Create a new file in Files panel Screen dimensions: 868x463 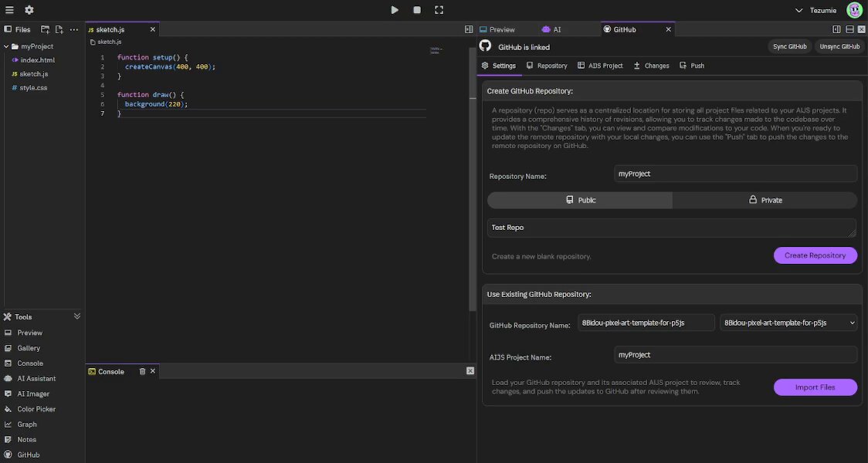tap(59, 29)
